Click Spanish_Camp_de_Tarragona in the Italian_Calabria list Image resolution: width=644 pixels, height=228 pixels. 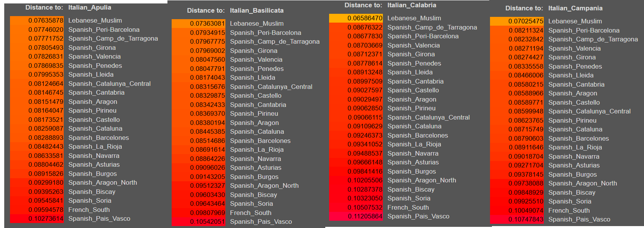point(432,28)
